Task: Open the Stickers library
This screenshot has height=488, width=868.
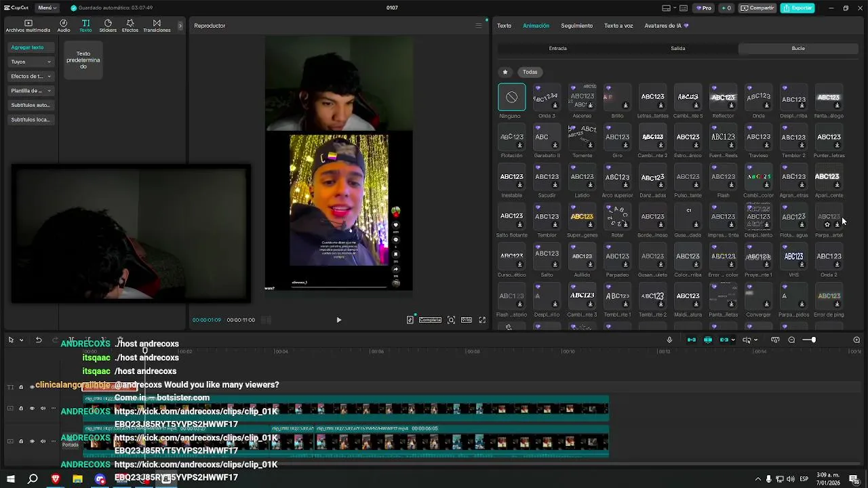Action: 108,26
